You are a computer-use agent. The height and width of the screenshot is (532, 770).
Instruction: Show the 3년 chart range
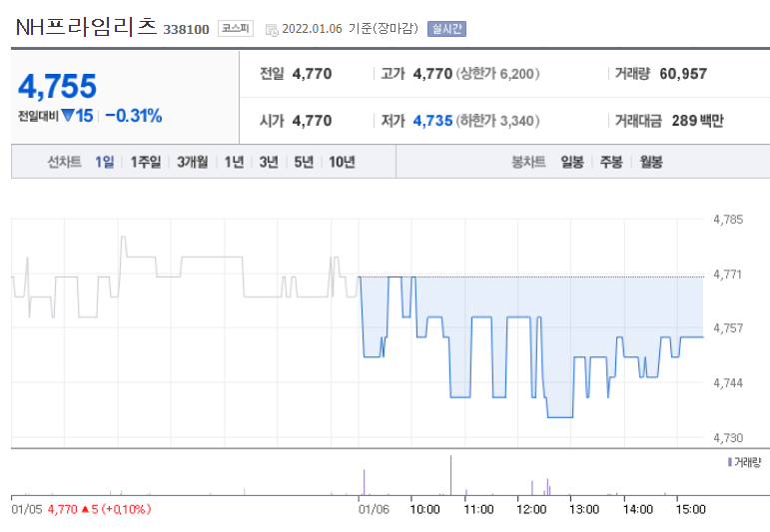[x=269, y=162]
